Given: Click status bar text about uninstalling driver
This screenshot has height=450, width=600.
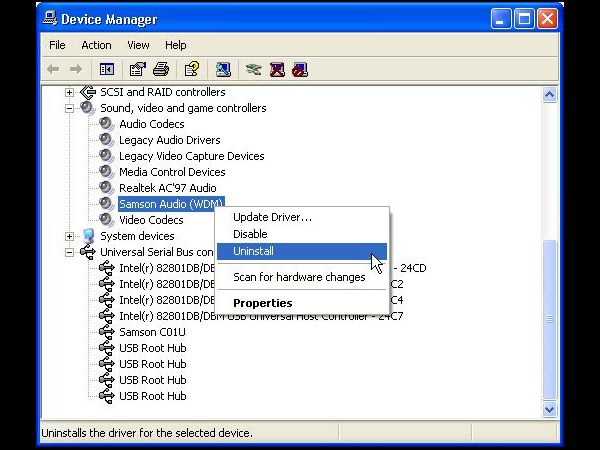Looking at the screenshot, I should [147, 433].
